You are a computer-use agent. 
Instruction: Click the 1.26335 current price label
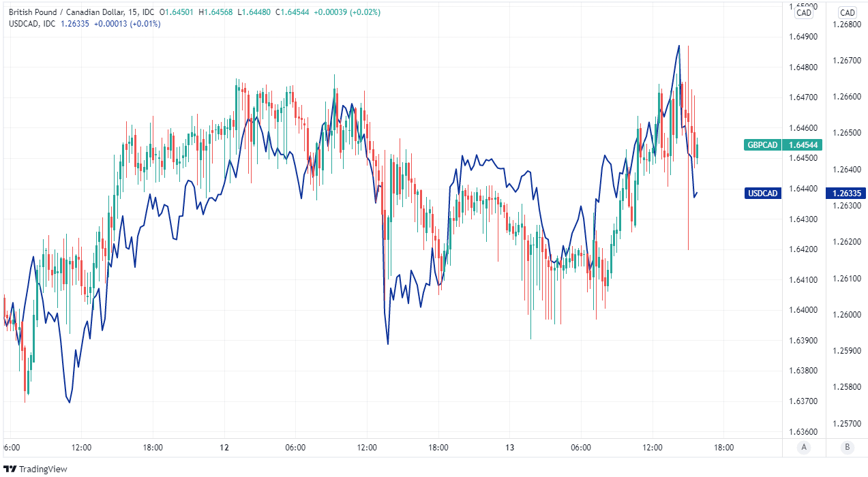(848, 194)
